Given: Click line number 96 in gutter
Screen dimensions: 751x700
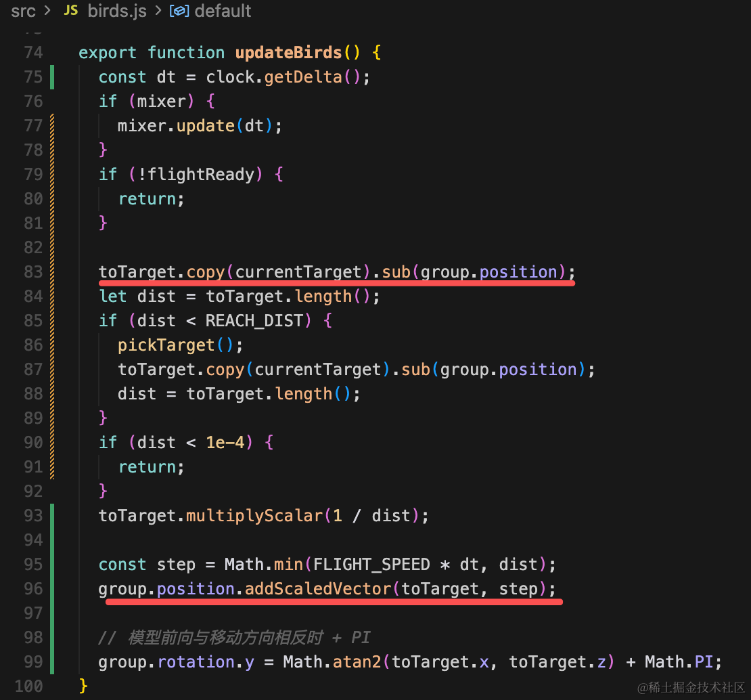Looking at the screenshot, I should pos(34,589).
